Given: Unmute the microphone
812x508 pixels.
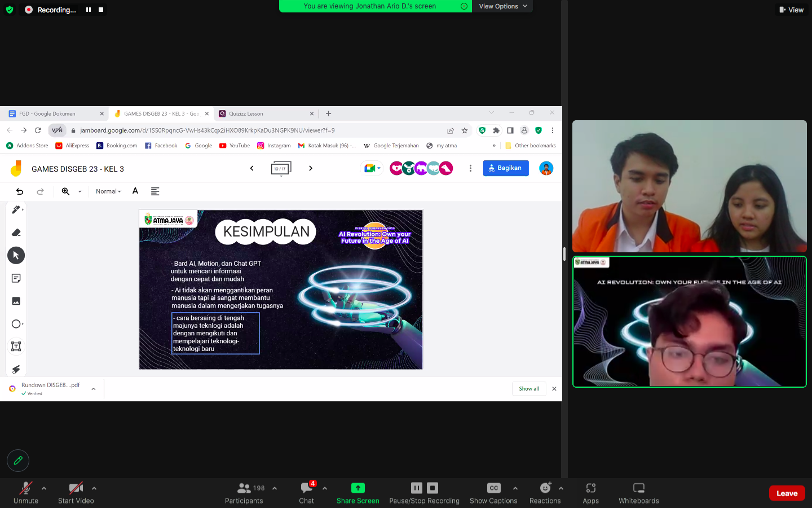Looking at the screenshot, I should pos(26,492).
